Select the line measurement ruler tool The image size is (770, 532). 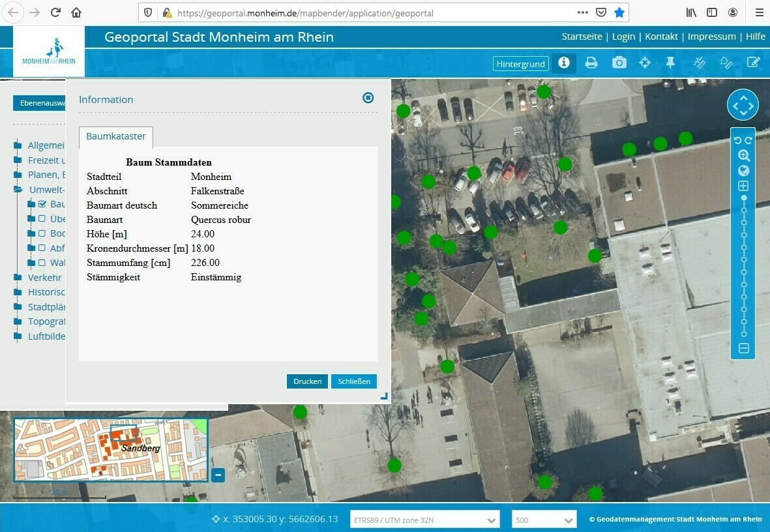coord(700,63)
